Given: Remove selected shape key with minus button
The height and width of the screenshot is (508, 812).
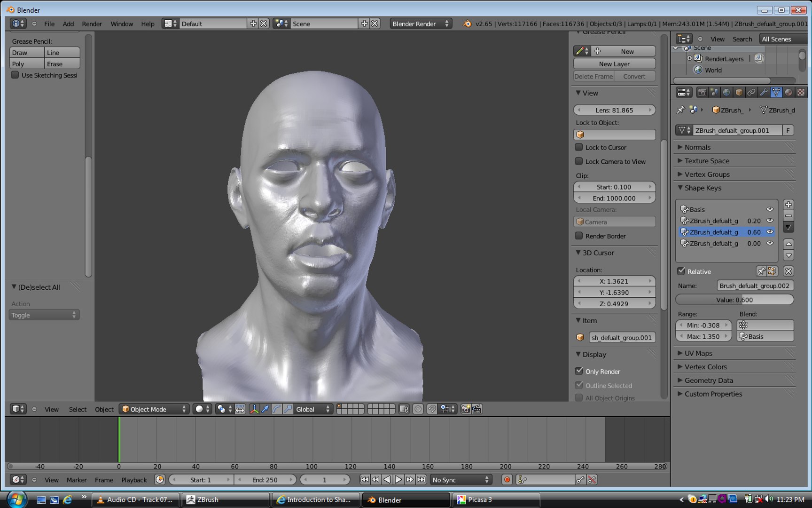Looking at the screenshot, I should [789, 216].
